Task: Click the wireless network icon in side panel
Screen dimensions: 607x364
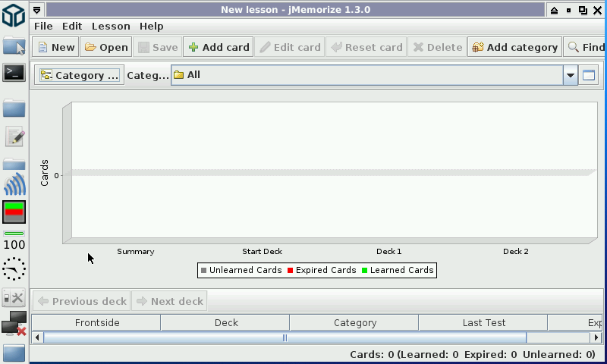Action: [x=14, y=184]
